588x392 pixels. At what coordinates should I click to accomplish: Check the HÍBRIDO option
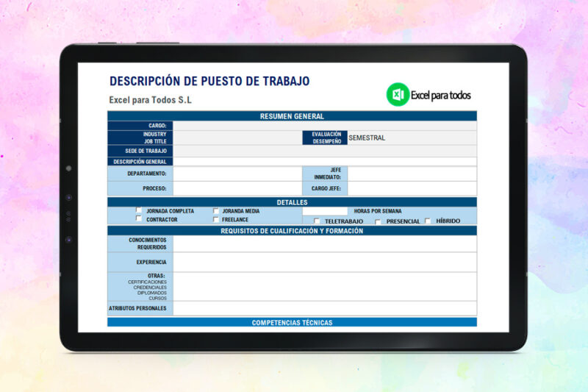(428, 221)
